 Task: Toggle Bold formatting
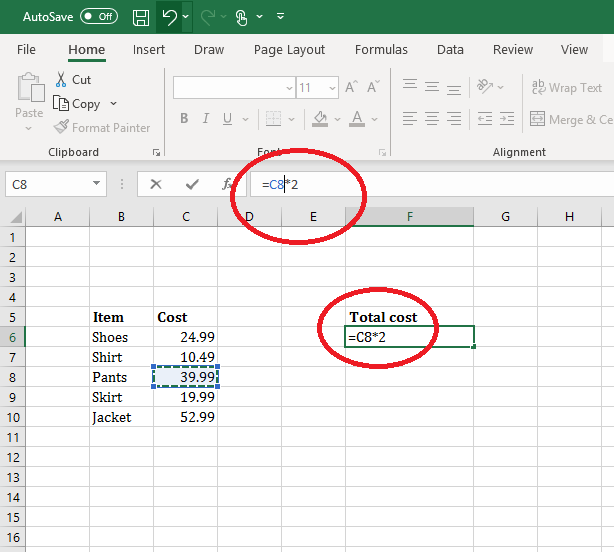coord(184,119)
